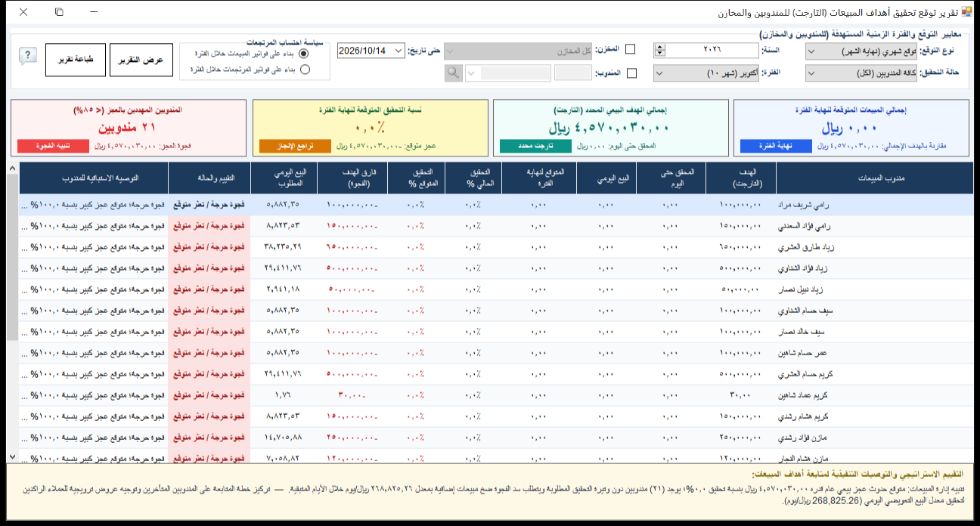Screen dimensions: 980x526
Task: Sort by فارق الهدف (الفجوة) column header
Action: click(352, 178)
